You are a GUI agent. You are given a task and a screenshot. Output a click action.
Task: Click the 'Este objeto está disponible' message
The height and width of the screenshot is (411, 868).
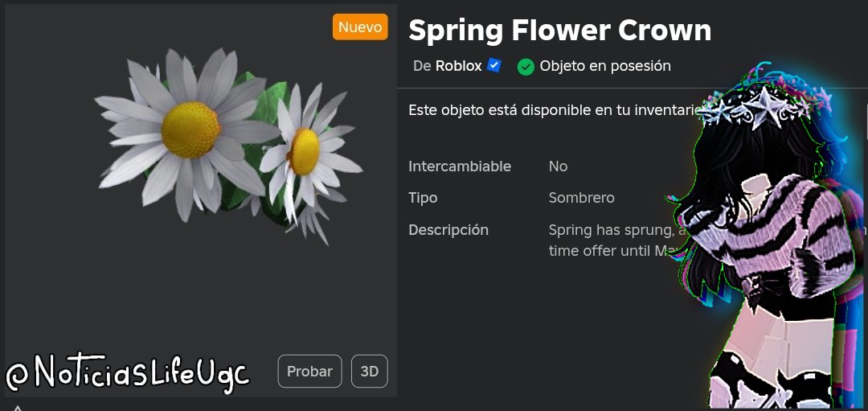pos(555,109)
